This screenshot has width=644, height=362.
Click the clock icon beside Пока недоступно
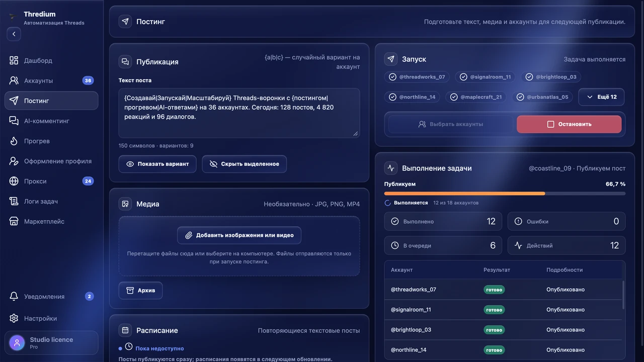click(129, 346)
